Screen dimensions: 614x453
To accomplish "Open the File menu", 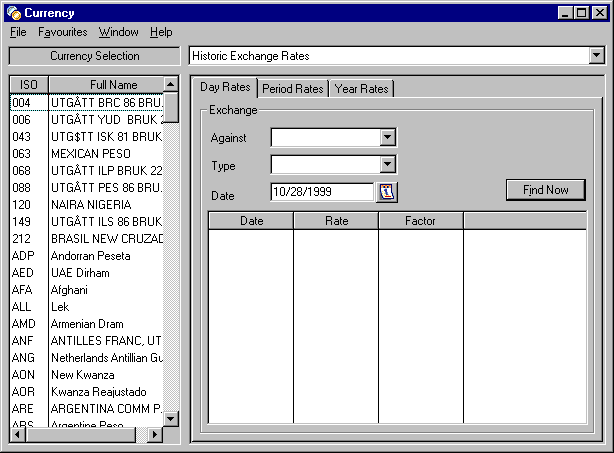I will (18, 32).
